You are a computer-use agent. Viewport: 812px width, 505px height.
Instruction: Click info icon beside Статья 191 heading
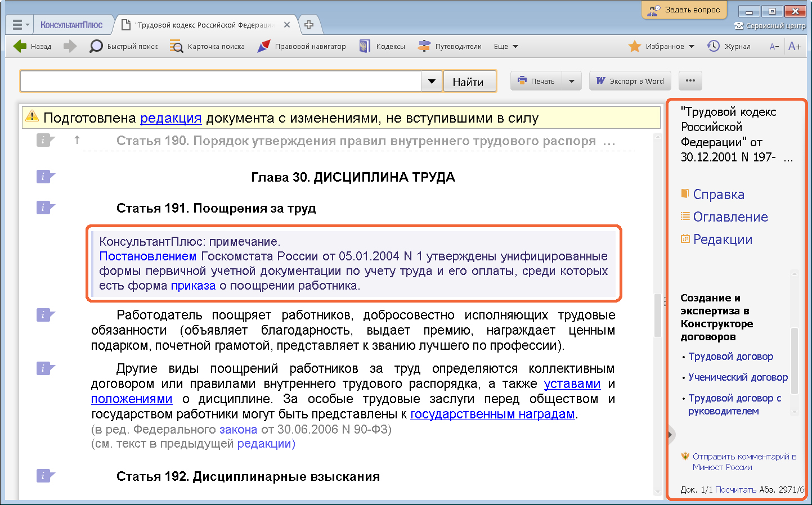click(45, 208)
